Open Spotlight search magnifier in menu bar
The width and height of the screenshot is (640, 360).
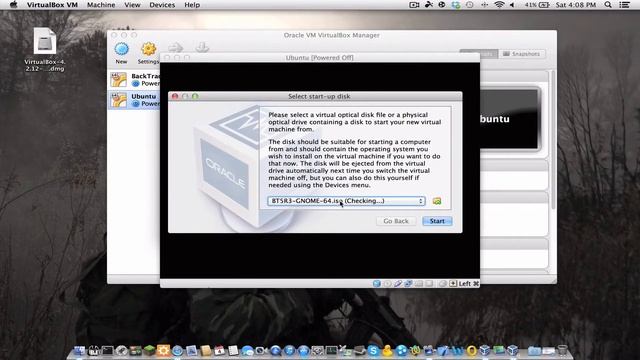(608, 5)
